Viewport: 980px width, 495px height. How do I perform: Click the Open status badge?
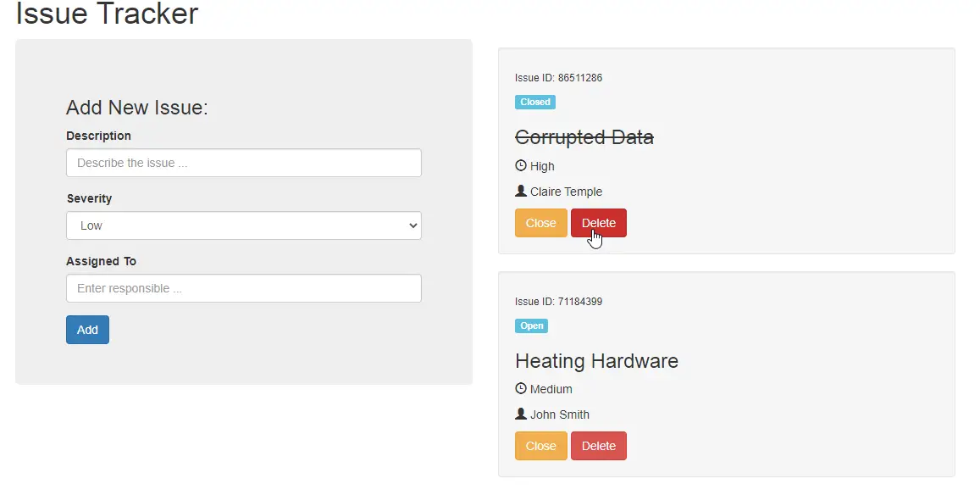pyautogui.click(x=531, y=325)
